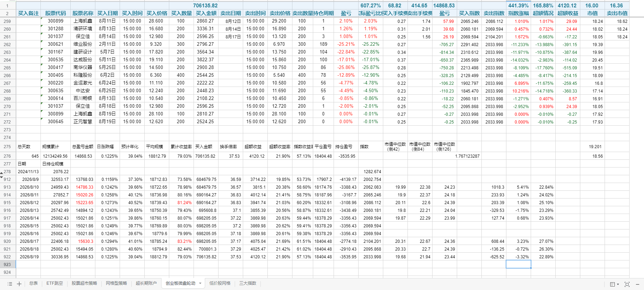644x290 pixels.
Task: Select stock name cell 维业股份
Action: [x=83, y=44]
